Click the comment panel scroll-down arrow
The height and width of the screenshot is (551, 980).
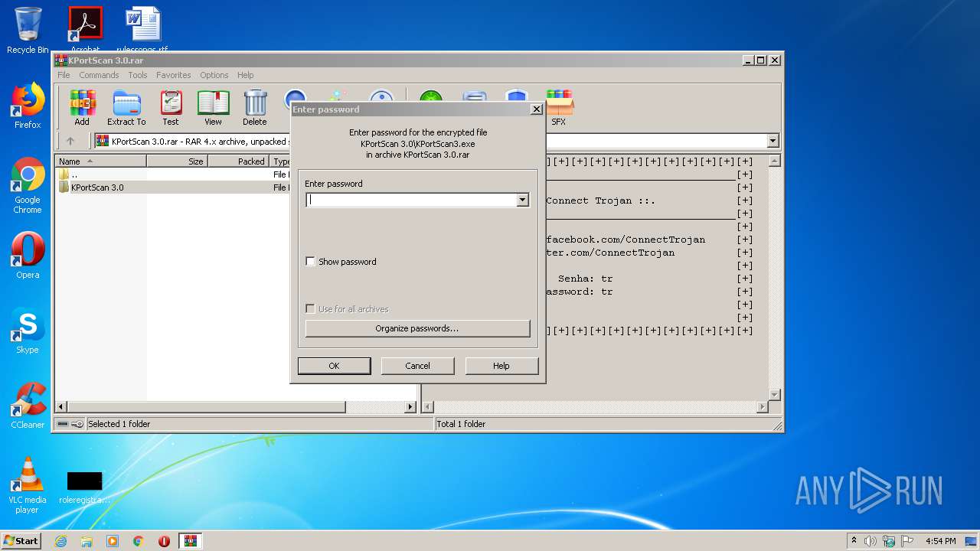774,394
